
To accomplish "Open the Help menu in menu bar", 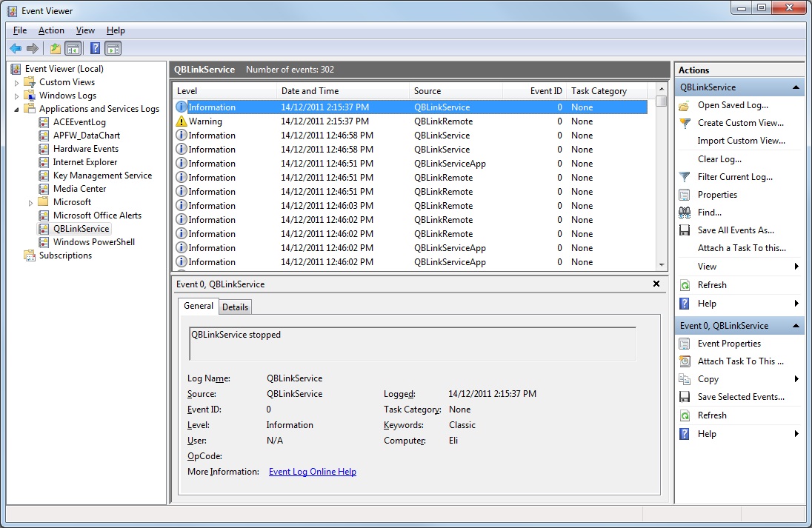I will [116, 30].
